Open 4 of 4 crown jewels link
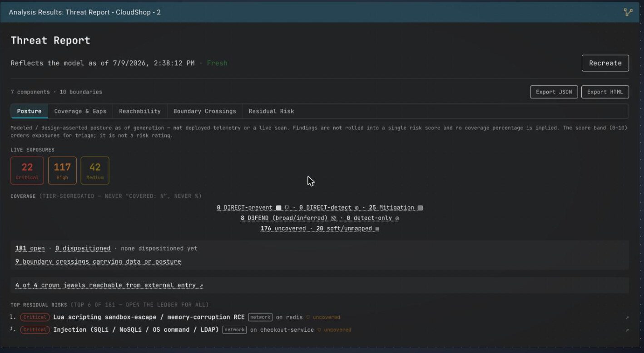The width and height of the screenshot is (644, 353). (109, 285)
